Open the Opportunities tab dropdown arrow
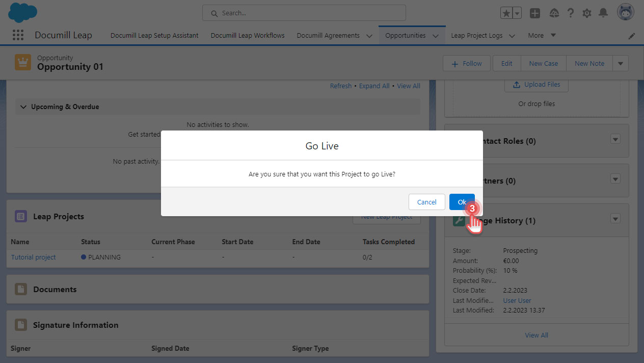Screen dimensions: 644x363 pos(436,36)
